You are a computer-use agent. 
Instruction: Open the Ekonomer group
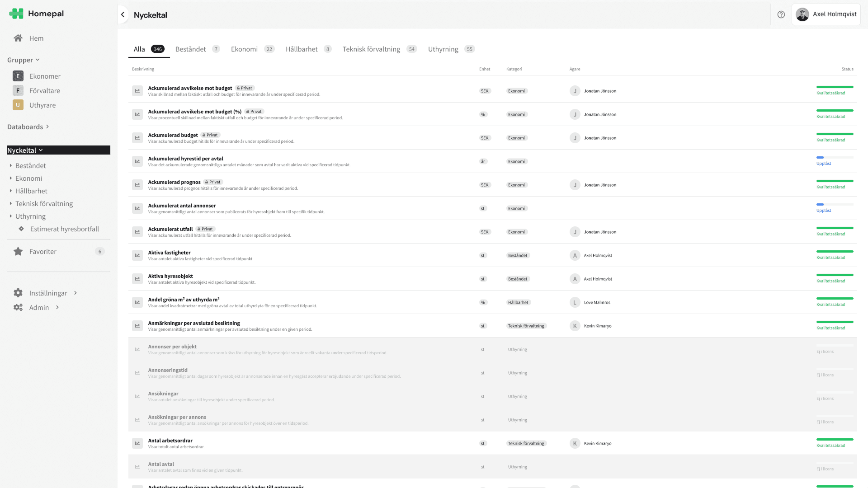[45, 76]
